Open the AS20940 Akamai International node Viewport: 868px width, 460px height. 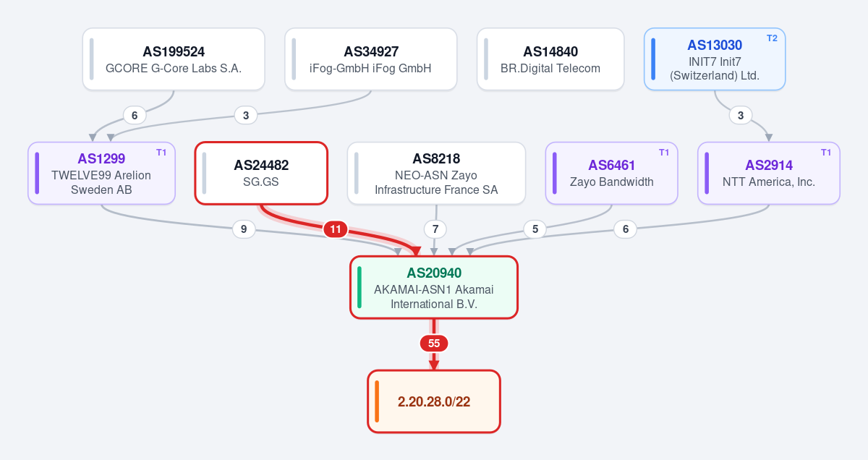[x=434, y=287]
